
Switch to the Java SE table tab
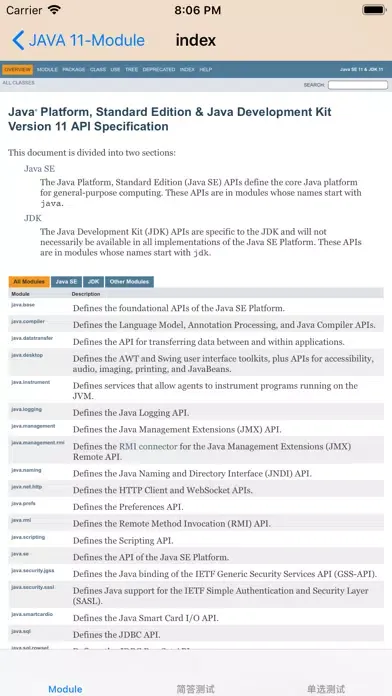point(66,282)
